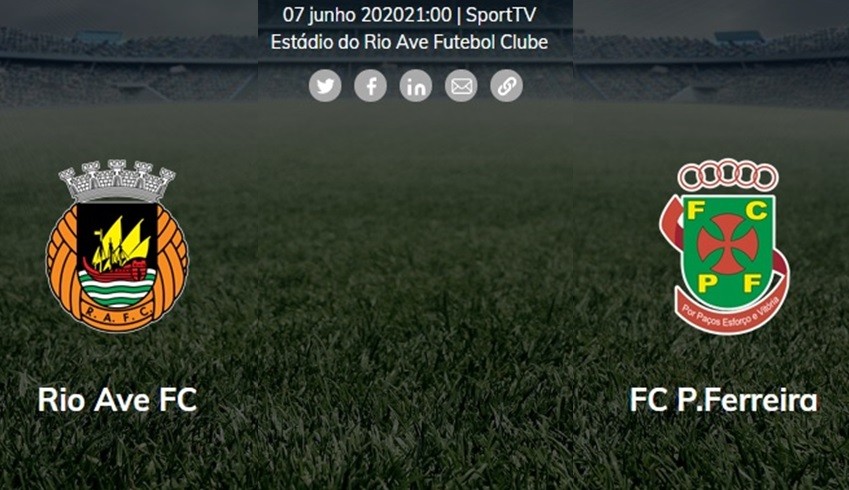Click the Rio Ave FC team name

(117, 400)
